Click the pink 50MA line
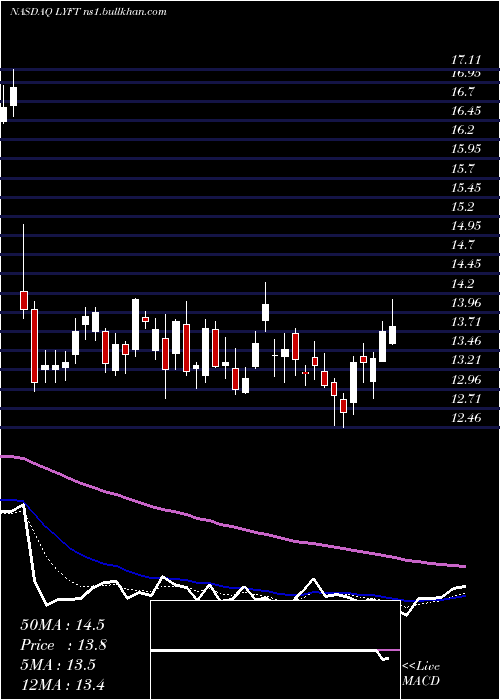This screenshot has width=500, height=700. (232, 526)
